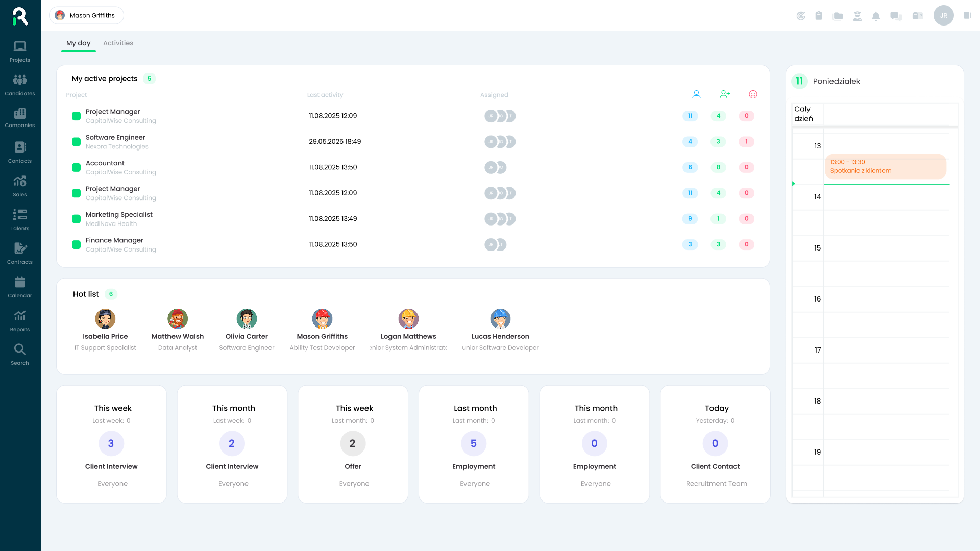980x551 pixels.
Task: Open the chat messages panel
Action: 895,16
